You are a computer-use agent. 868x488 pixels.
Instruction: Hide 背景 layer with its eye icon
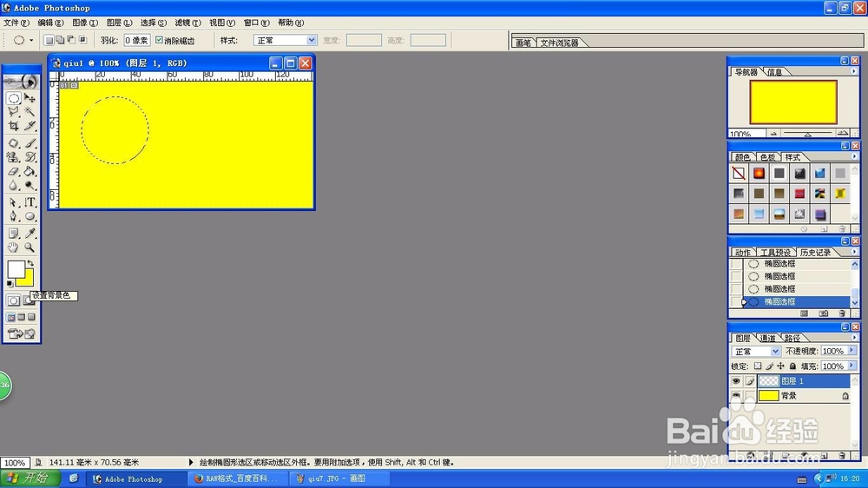736,395
